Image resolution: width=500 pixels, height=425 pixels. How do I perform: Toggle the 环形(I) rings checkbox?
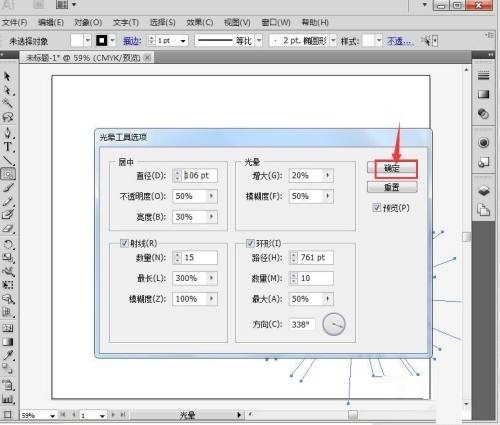tap(250, 243)
